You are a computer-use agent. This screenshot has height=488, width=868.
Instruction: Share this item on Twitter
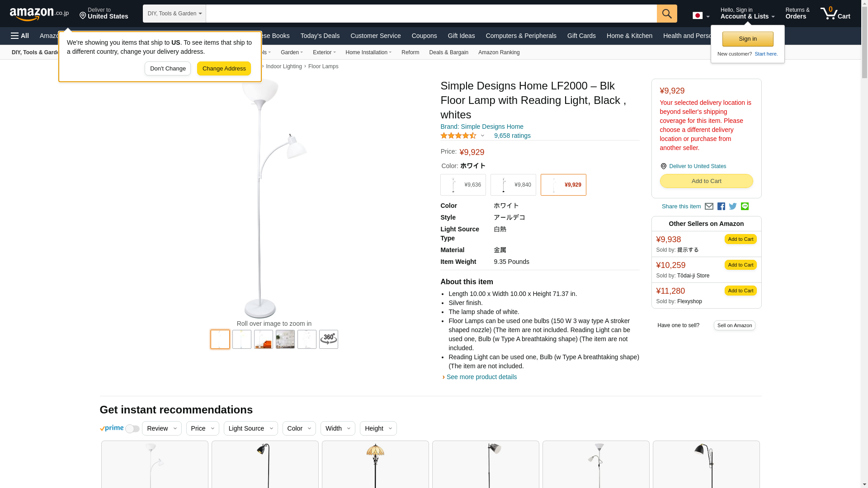point(733,206)
